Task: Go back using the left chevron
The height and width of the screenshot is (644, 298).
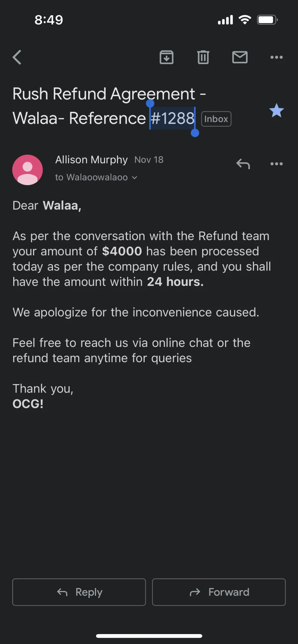Action: 17,57
